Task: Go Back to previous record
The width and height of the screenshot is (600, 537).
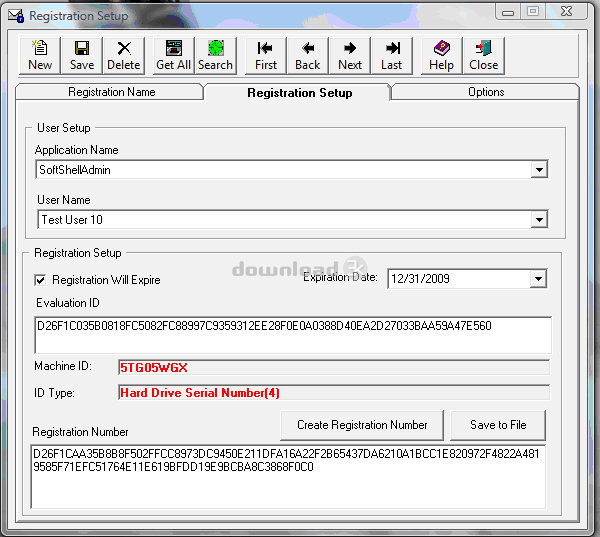Action: pos(308,55)
